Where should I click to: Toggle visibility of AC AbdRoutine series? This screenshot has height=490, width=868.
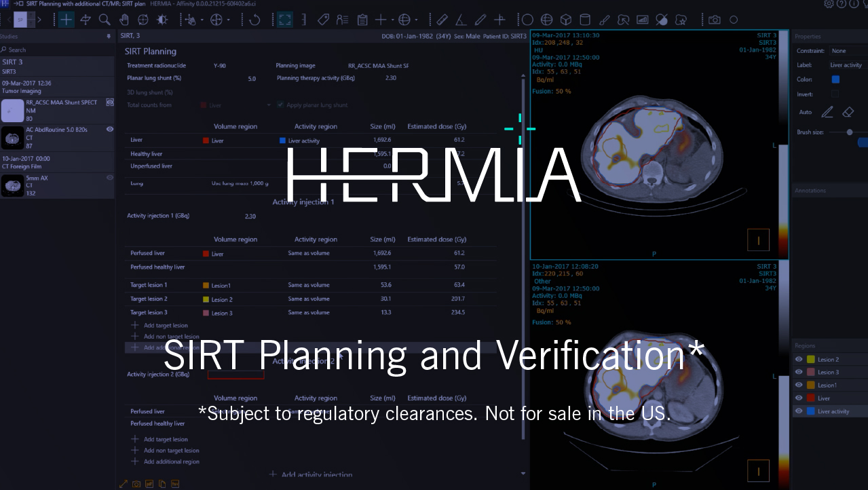(110, 129)
